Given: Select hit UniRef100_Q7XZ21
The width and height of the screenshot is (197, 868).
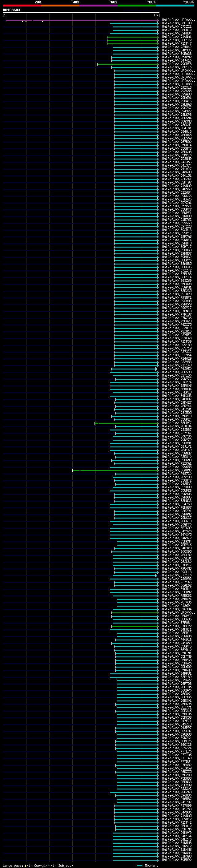Looking at the screenshot, I should [x=177, y=26].
